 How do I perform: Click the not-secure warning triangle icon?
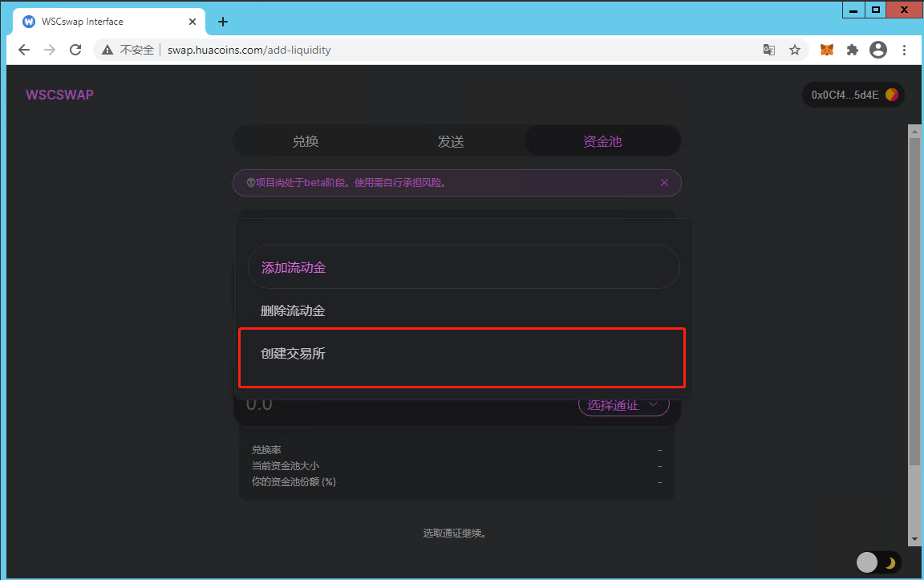coord(107,50)
